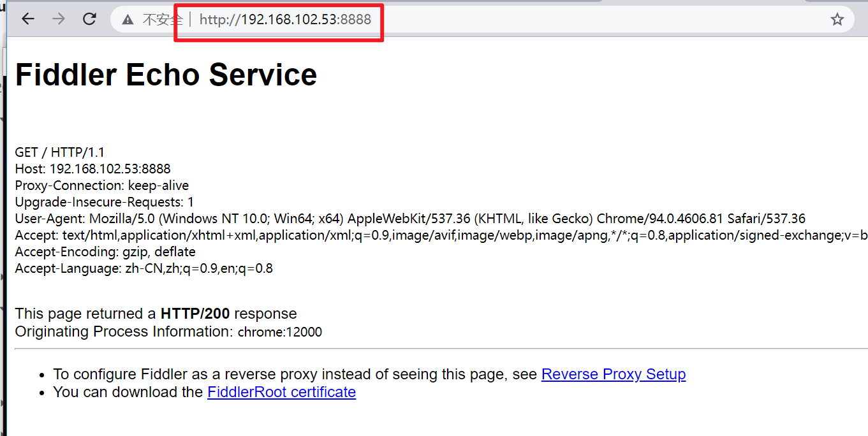Click the address bar URL 192.168.102.53:8888
This screenshot has width=868, height=436.
[285, 19]
